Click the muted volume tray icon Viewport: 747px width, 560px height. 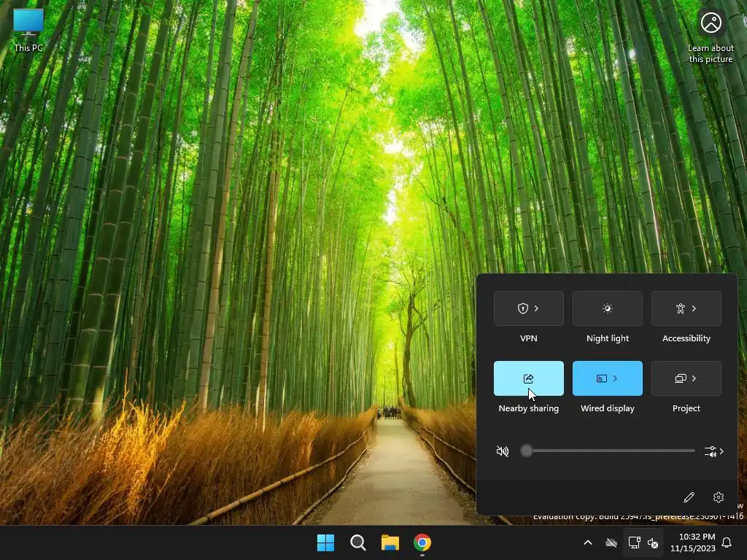[x=653, y=542]
